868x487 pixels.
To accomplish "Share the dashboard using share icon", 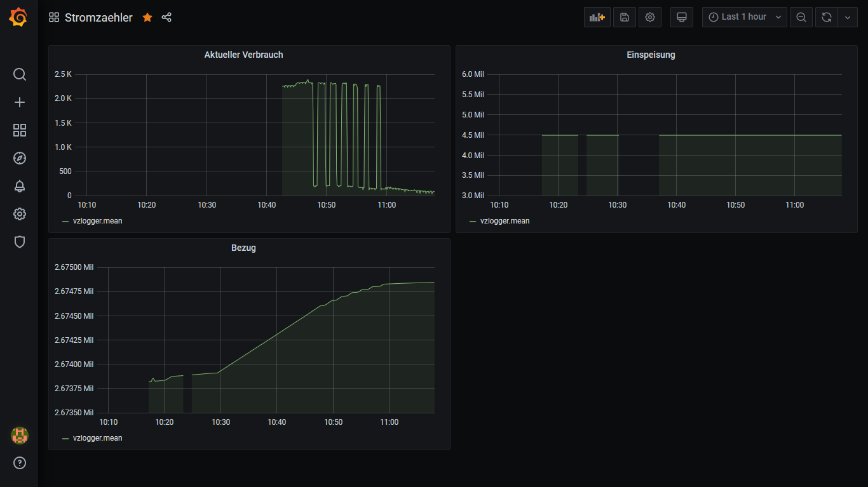I will point(166,18).
